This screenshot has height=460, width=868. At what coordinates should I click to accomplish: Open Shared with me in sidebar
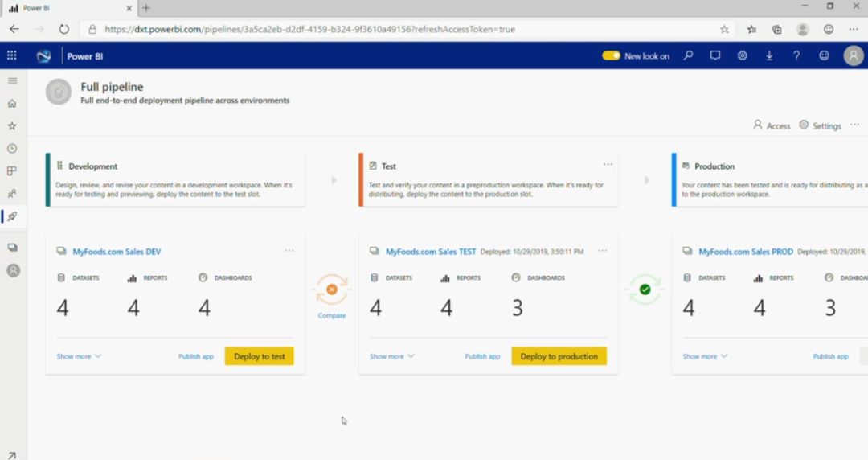click(12, 194)
